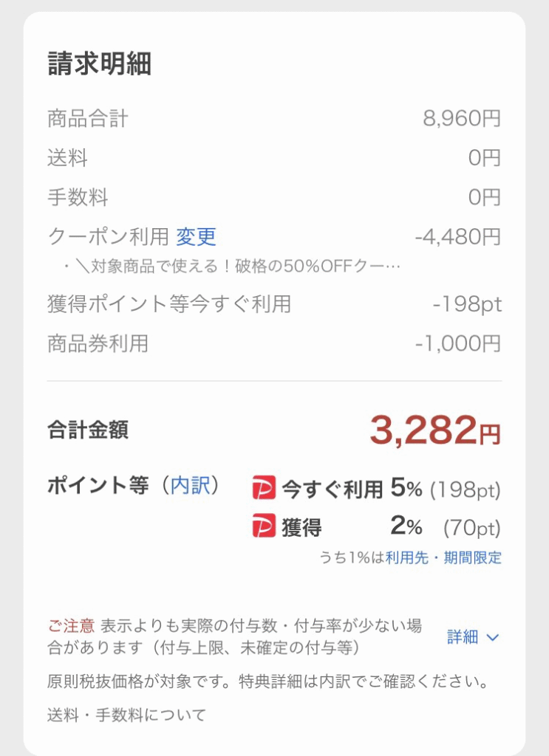Image resolution: width=549 pixels, height=756 pixels.
Task: Click the 詳細 details text
Action: tap(462, 637)
